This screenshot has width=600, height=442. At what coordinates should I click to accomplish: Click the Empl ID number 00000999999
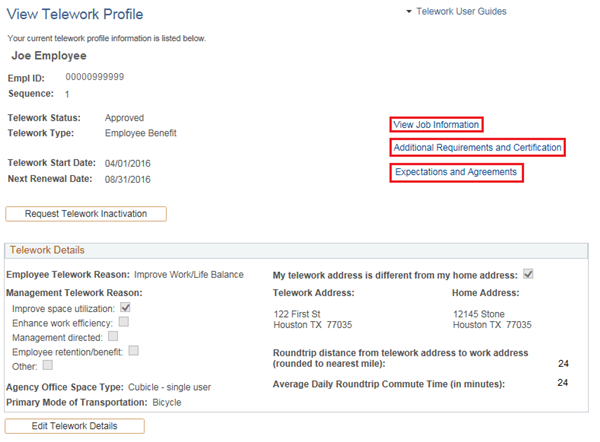click(95, 77)
